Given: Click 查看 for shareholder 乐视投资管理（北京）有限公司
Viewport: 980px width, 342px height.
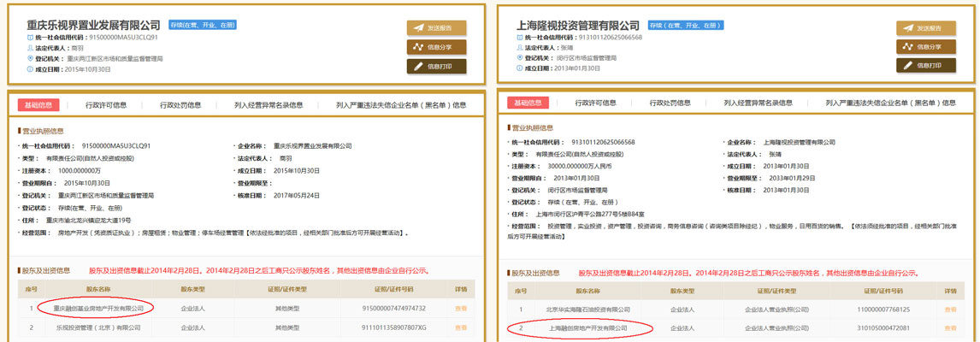Looking at the screenshot, I should pos(461,327).
